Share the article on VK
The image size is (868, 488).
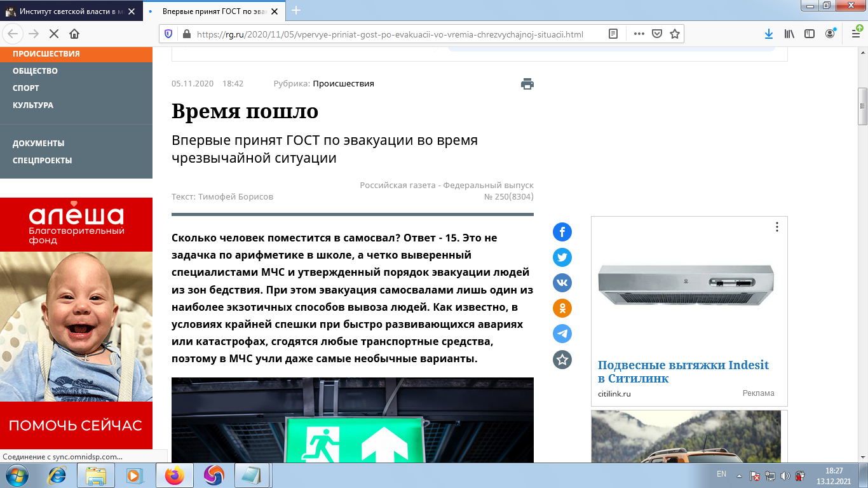tap(562, 283)
